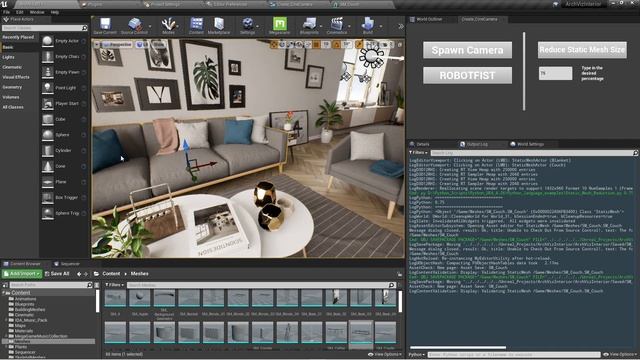Click the Save All button

(57, 273)
